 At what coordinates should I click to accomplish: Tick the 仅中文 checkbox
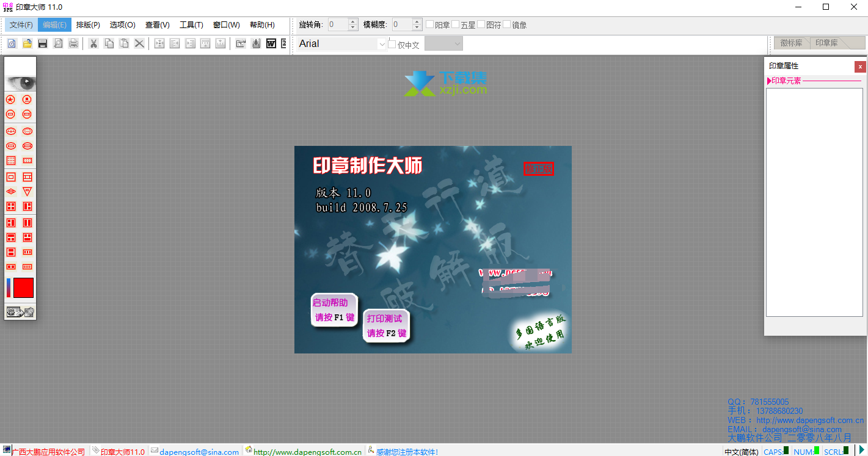[x=392, y=44]
